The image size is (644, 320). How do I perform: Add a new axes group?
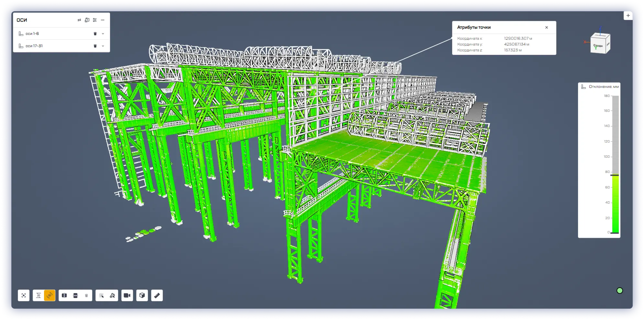click(x=87, y=20)
